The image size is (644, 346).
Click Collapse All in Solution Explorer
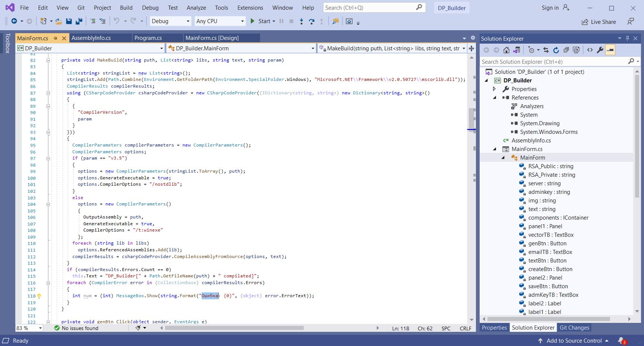click(x=566, y=50)
